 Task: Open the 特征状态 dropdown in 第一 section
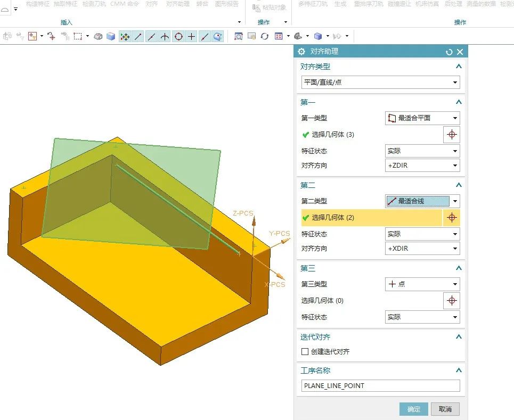[422, 151]
